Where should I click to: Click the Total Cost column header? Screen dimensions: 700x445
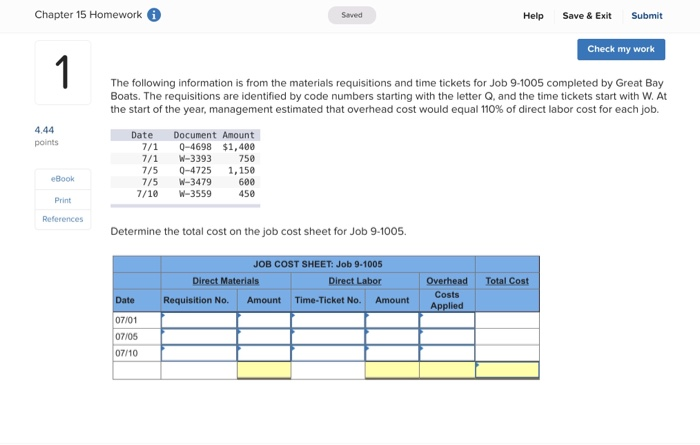pos(507,281)
